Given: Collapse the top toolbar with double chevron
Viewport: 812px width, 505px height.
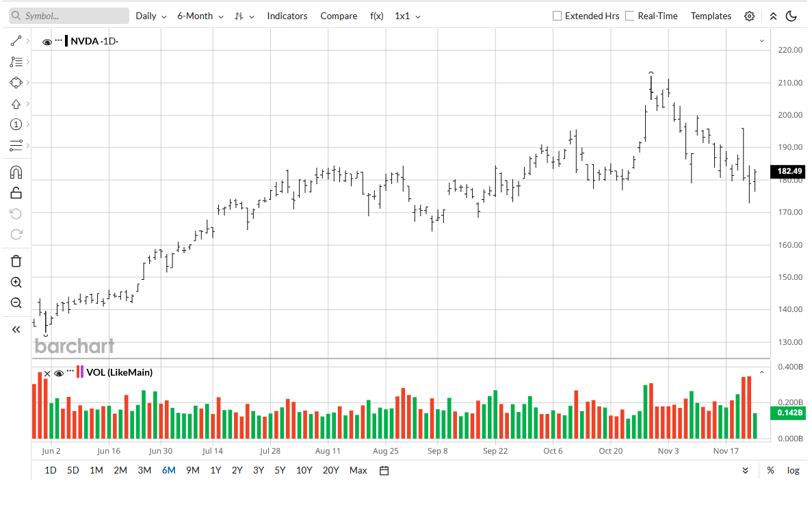Looking at the screenshot, I should [x=773, y=16].
